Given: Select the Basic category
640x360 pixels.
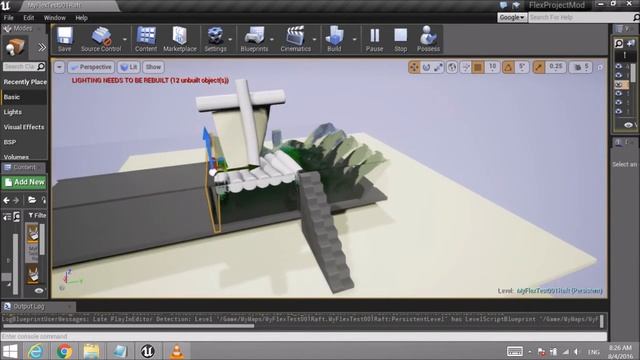Looking at the screenshot, I should click(x=24, y=97).
